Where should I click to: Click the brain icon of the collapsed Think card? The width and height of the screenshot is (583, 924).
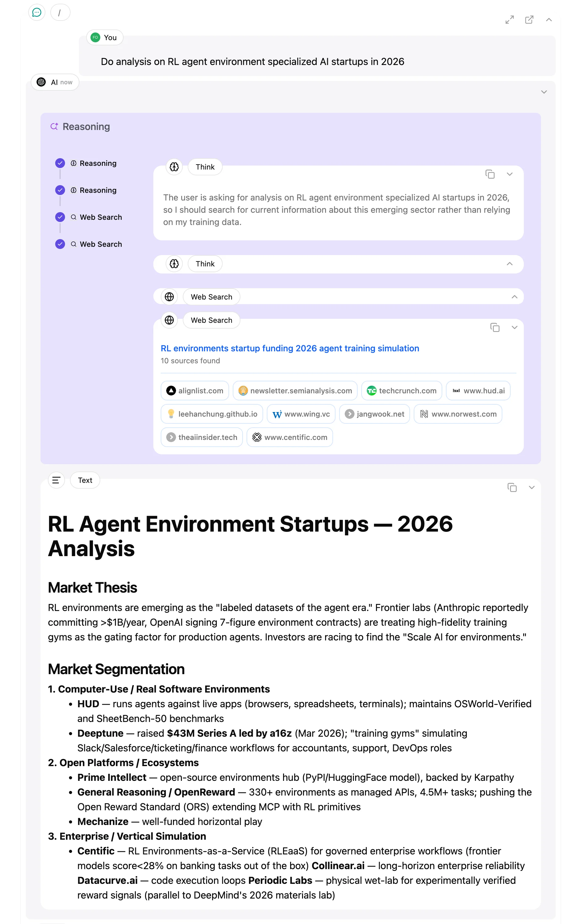pos(174,264)
